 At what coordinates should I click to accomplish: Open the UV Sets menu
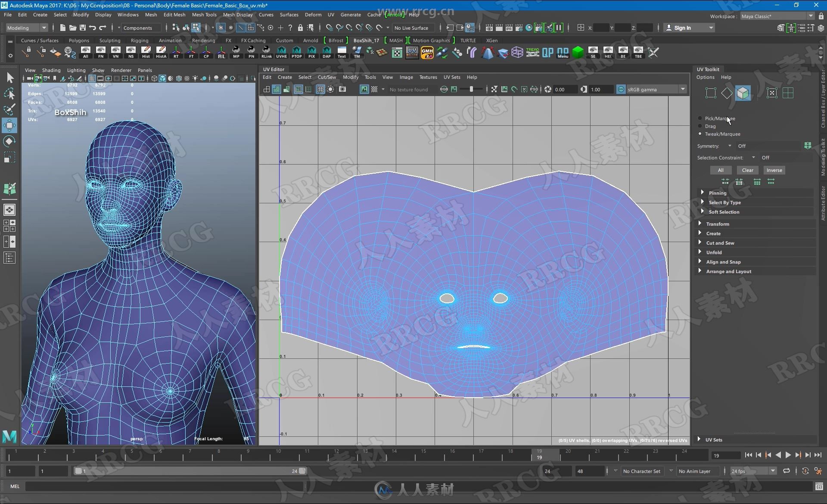[451, 77]
